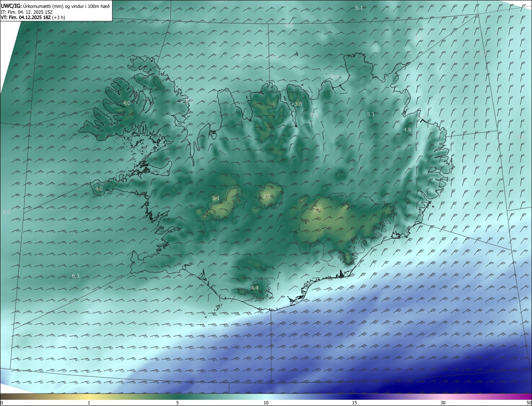
Task: Click the 4.0 value on Snæfellsnes peninsula
Action: [99, 188]
